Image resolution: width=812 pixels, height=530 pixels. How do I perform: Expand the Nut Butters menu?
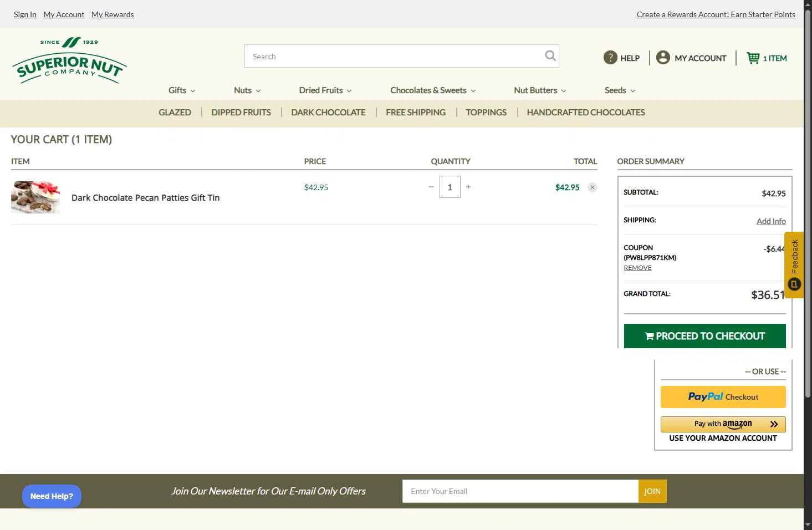point(540,90)
